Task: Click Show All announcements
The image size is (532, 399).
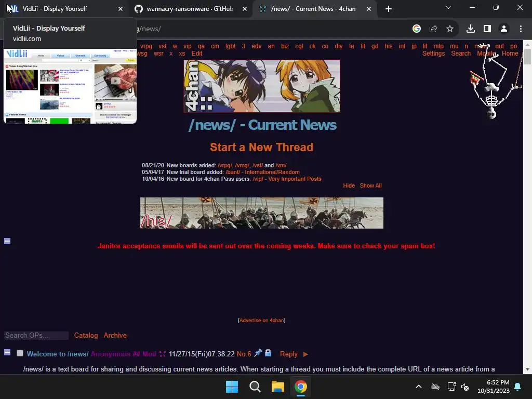Action: (370, 185)
